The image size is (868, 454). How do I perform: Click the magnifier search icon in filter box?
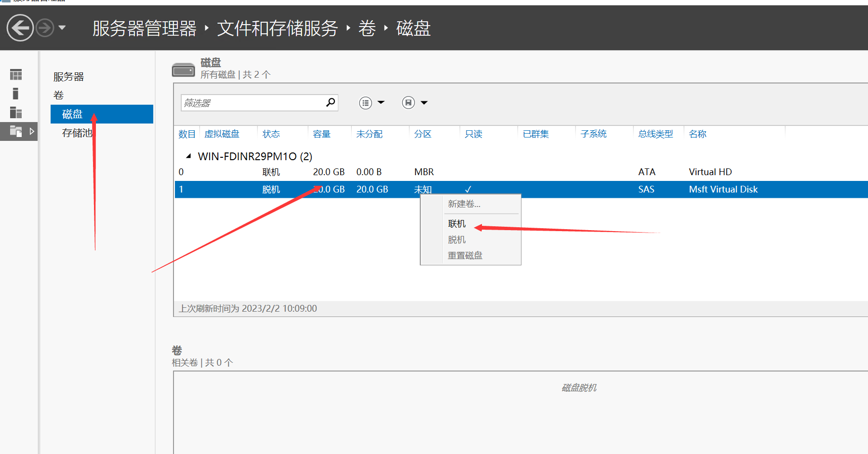click(330, 103)
